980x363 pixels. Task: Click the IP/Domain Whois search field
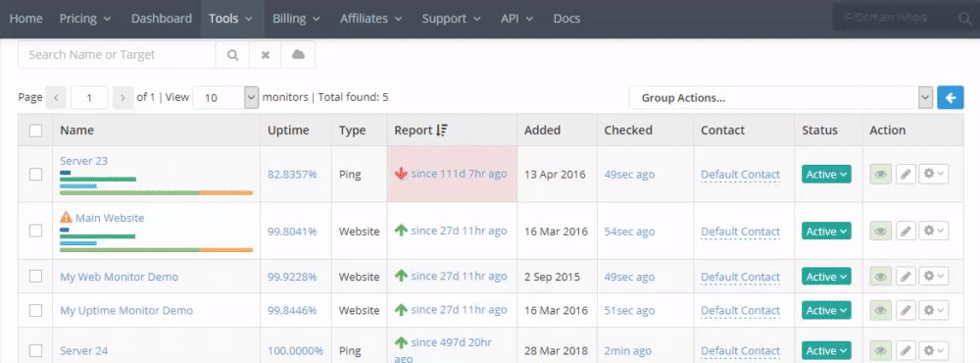895,19
